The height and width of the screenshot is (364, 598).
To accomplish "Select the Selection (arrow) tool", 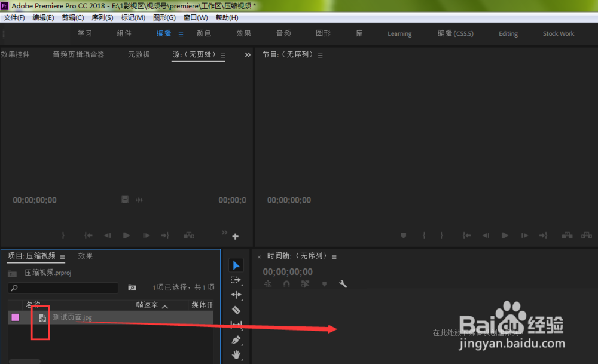I will click(x=236, y=265).
